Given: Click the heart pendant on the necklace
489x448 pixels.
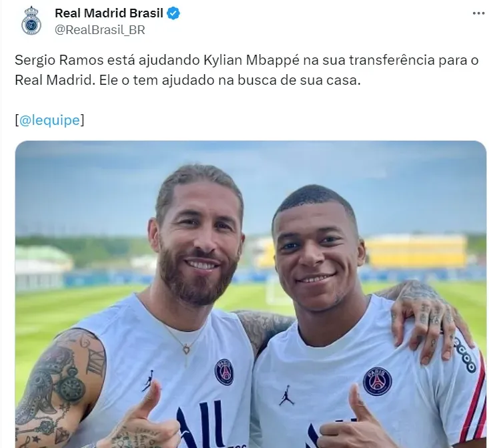Looking at the screenshot, I should (x=186, y=349).
